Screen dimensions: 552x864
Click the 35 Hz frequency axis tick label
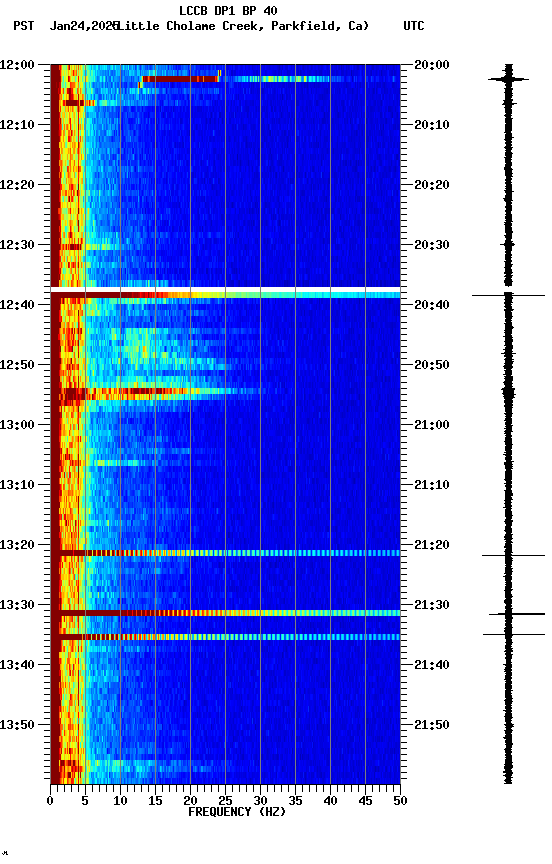point(295,801)
